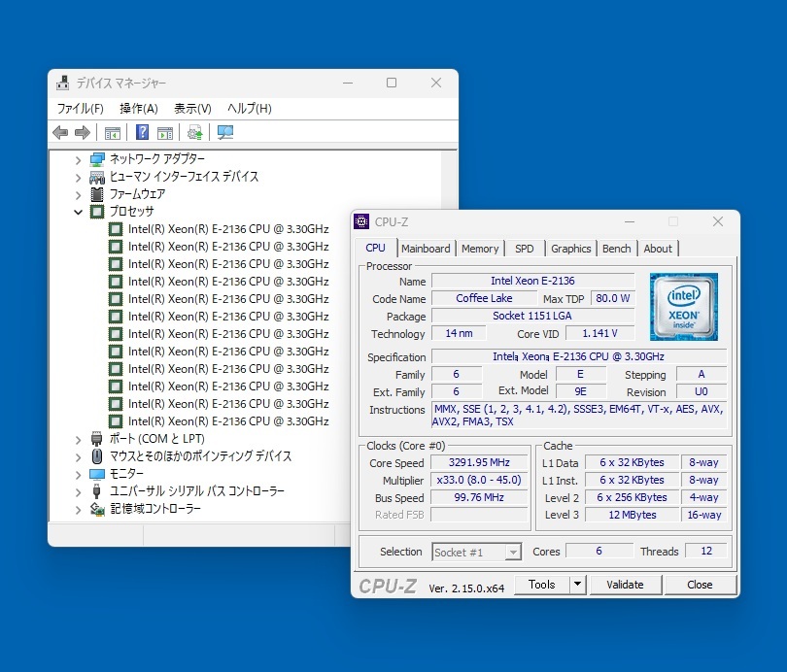Click the USB plug icon for ユニバーサル シリアル バス コントローラー
The image size is (787, 672).
pyautogui.click(x=97, y=491)
